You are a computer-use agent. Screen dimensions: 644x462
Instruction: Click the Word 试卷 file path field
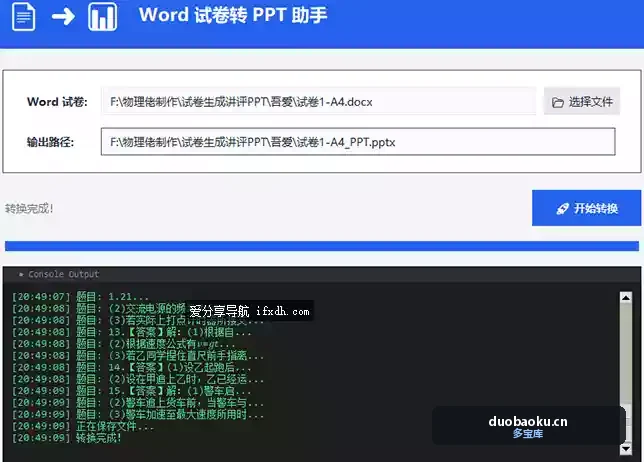pos(319,101)
